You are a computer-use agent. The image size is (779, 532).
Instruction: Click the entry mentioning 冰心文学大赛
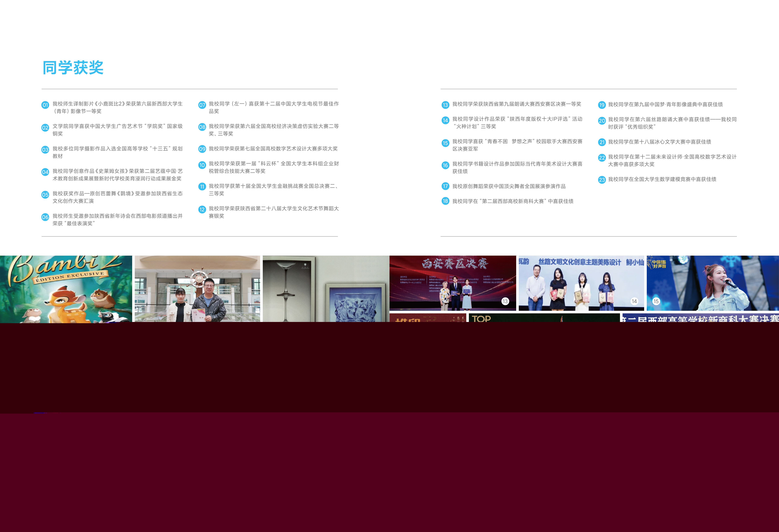[x=659, y=142]
